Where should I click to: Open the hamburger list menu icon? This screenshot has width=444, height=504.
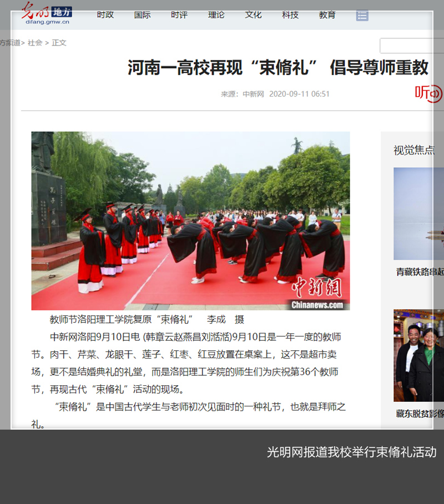(x=362, y=15)
